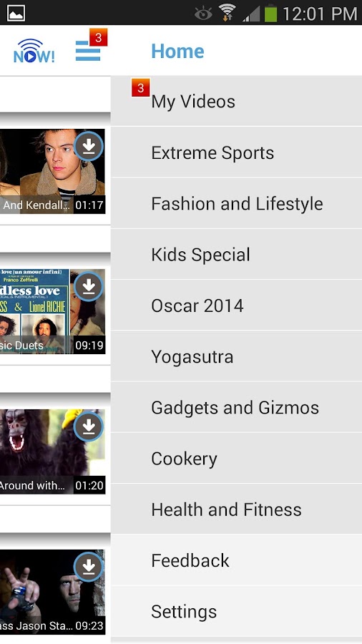Image resolution: width=362 pixels, height=644 pixels.
Task: Select Gadgets and Gizmos category
Action: (x=236, y=407)
